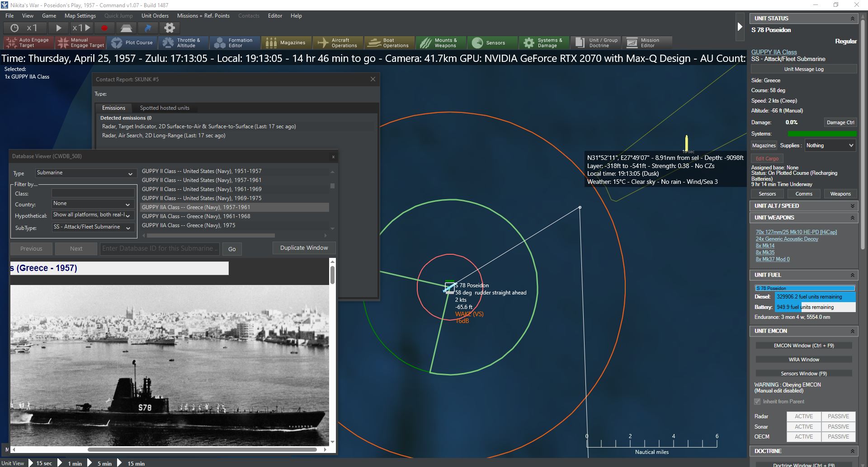Click the Plot Course tool
The height and width of the screenshot is (467, 868).
click(x=132, y=43)
